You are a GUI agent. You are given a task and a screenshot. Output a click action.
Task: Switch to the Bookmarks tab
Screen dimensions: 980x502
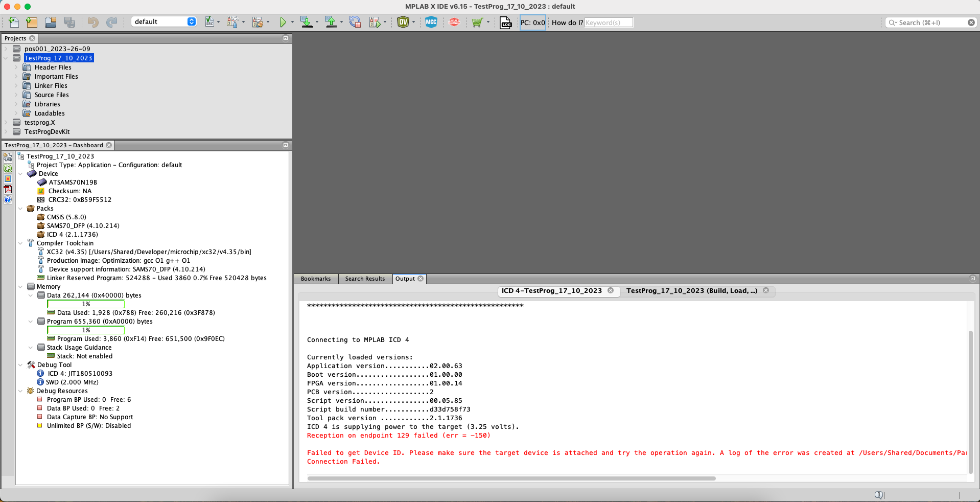[315, 279]
